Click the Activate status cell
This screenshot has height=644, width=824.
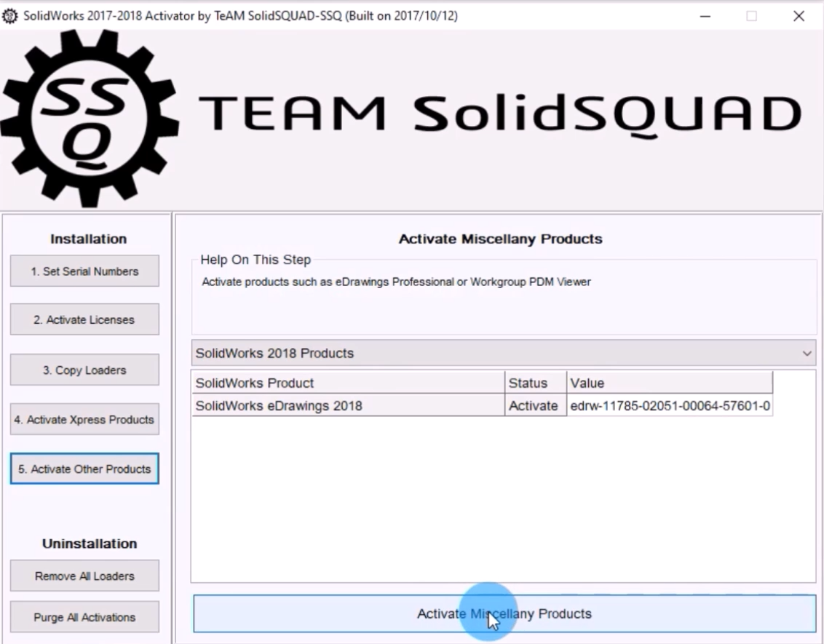[x=534, y=406]
